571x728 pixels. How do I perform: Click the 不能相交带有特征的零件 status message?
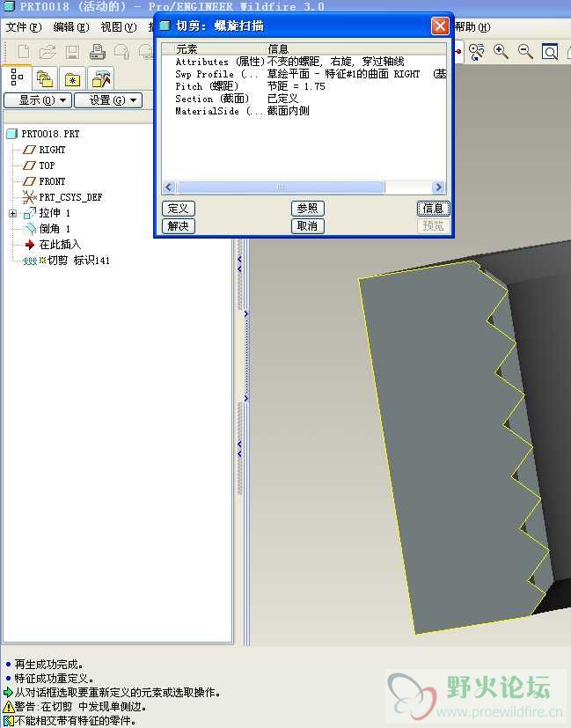[x=76, y=721]
